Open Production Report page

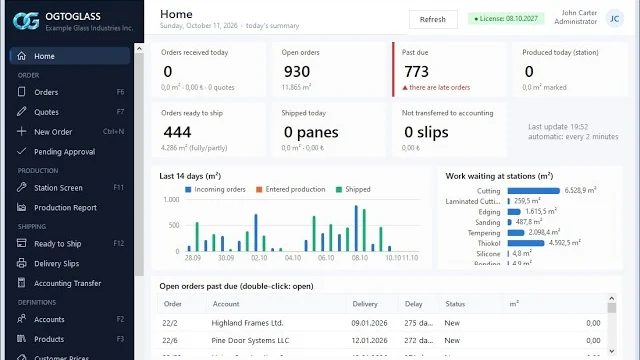70,207
